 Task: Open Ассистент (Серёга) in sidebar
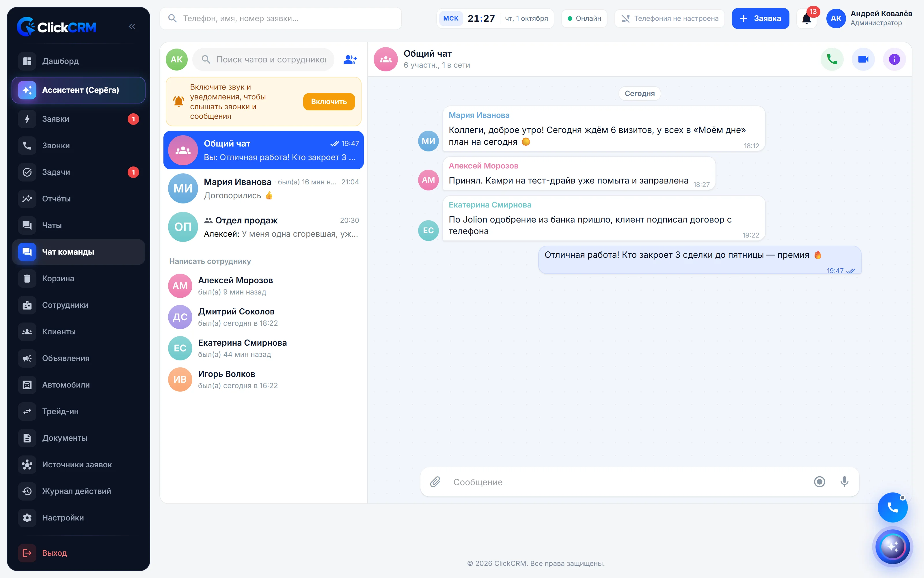(x=78, y=90)
